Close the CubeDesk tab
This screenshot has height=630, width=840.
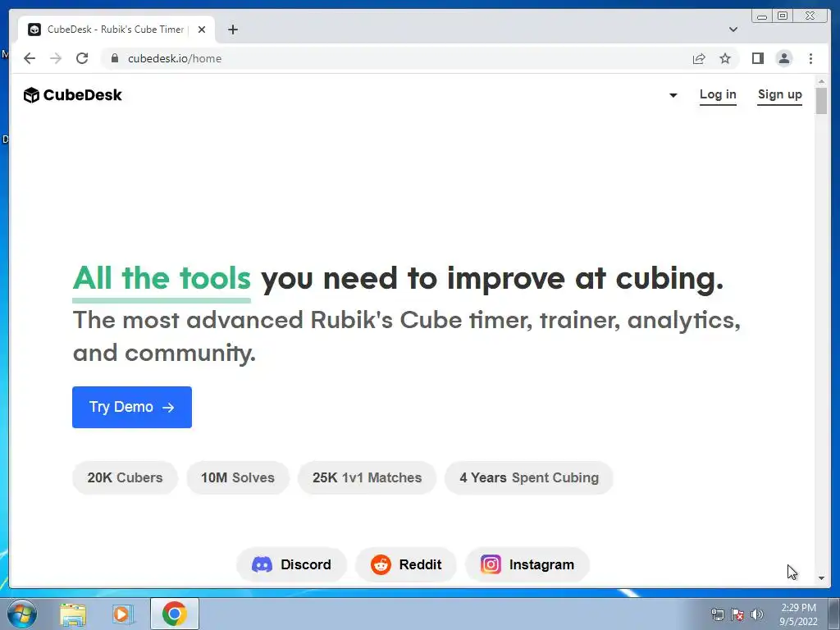coord(202,30)
